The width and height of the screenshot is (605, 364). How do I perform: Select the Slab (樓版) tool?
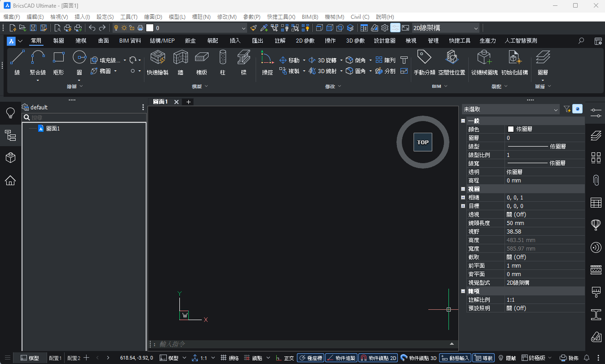202,63
